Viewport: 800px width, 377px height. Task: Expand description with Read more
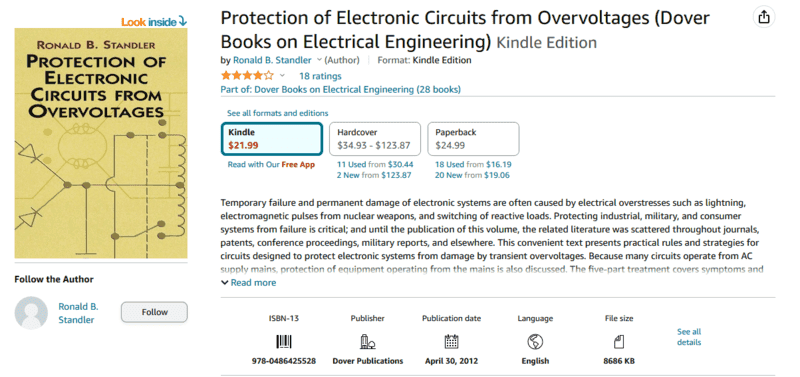[x=248, y=283]
